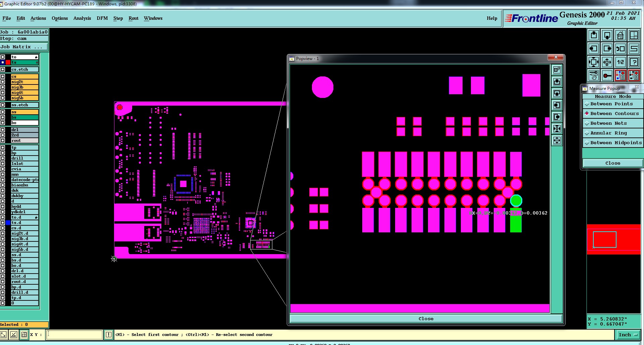Select Between Nets measure mode

pos(612,123)
